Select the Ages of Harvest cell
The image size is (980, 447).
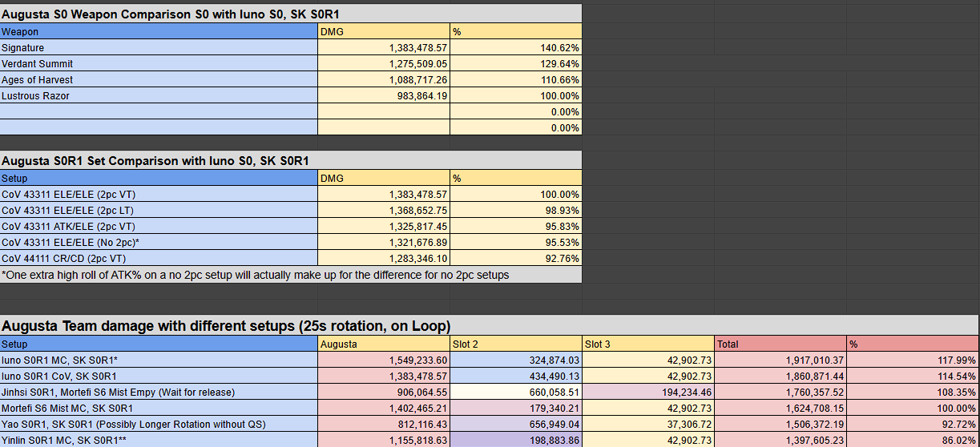(159, 80)
